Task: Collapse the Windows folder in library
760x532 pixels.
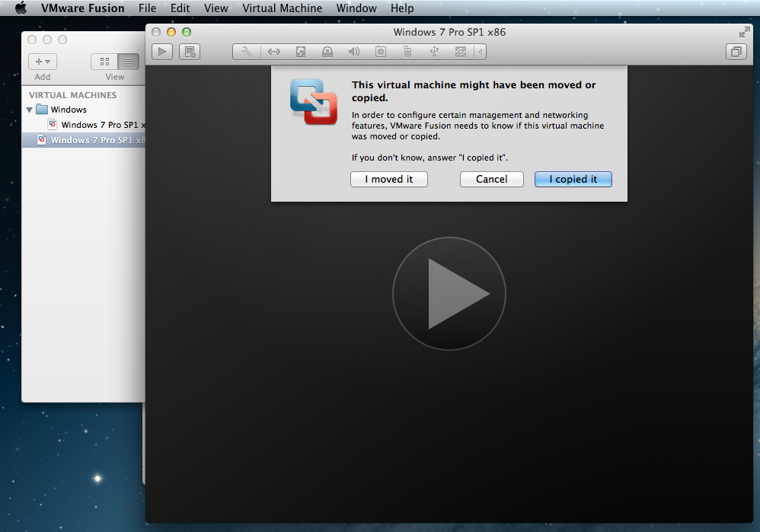Action: click(x=30, y=110)
